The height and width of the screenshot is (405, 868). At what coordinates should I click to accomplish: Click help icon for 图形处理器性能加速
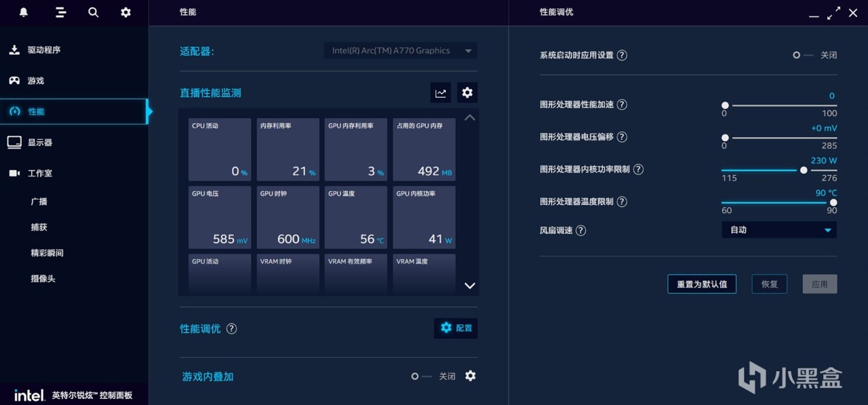click(x=621, y=104)
